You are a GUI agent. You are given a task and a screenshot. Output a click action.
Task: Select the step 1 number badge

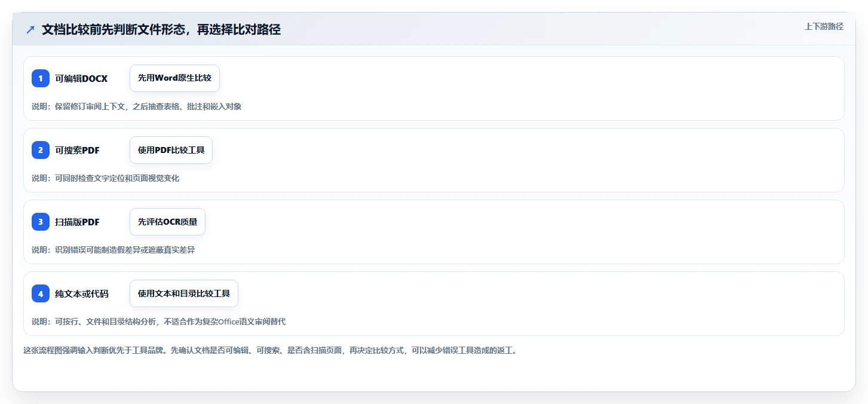pos(41,78)
